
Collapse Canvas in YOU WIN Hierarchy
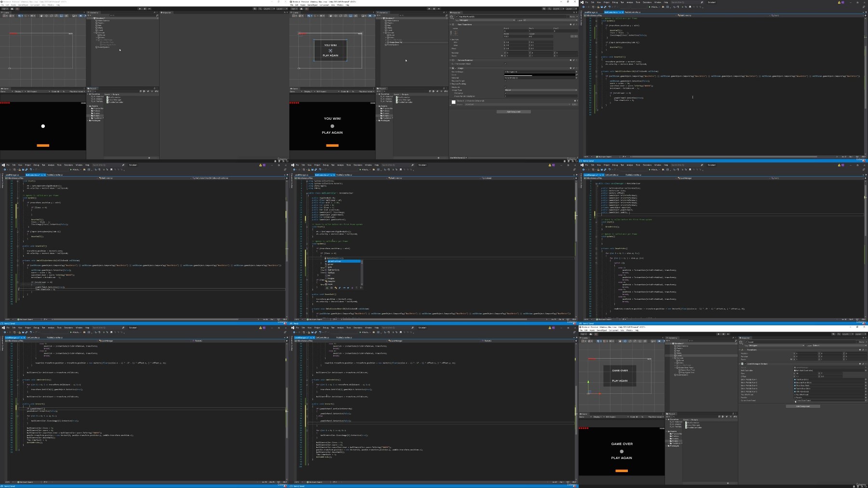383,33
